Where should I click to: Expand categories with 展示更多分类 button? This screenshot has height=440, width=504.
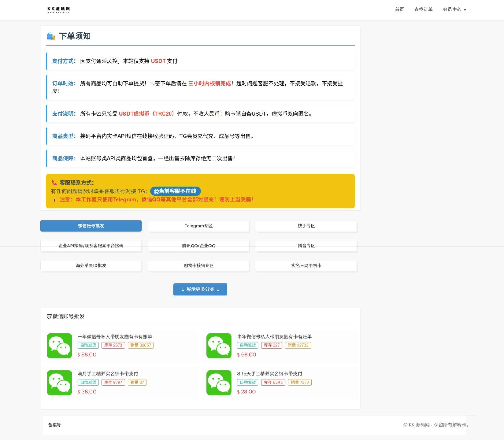pos(200,289)
